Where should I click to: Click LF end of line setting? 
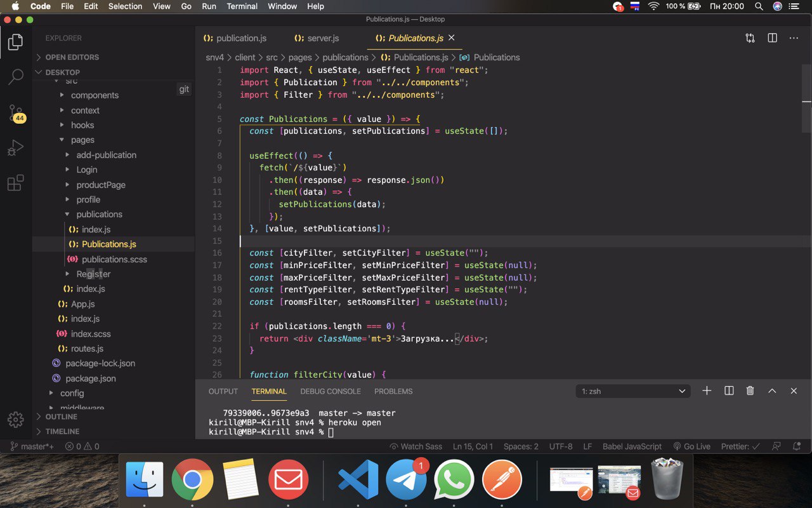click(587, 446)
